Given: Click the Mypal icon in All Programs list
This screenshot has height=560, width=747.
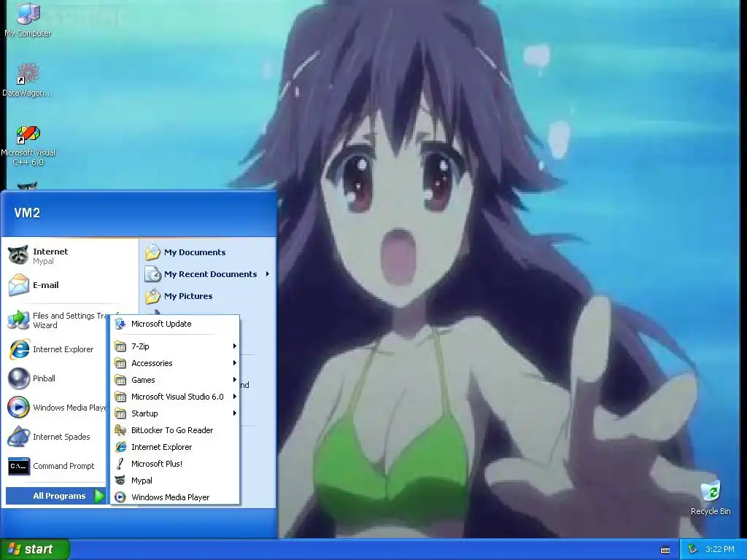Looking at the screenshot, I should point(120,481).
